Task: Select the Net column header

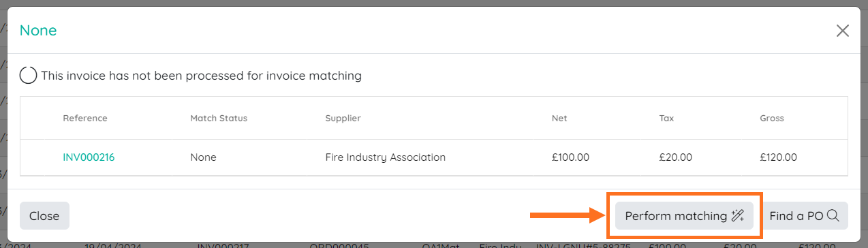Action: click(x=559, y=119)
